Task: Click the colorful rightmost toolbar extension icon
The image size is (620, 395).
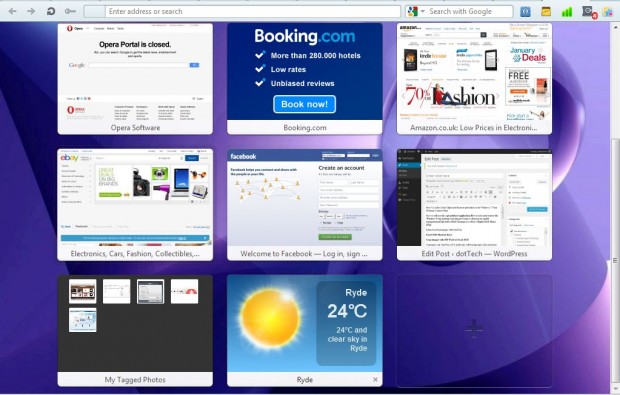Action: 608,11
